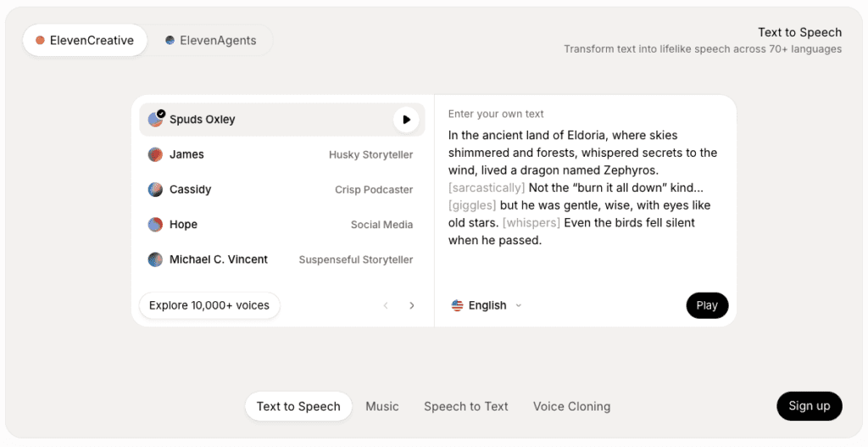Click the Sign up button

(x=809, y=406)
